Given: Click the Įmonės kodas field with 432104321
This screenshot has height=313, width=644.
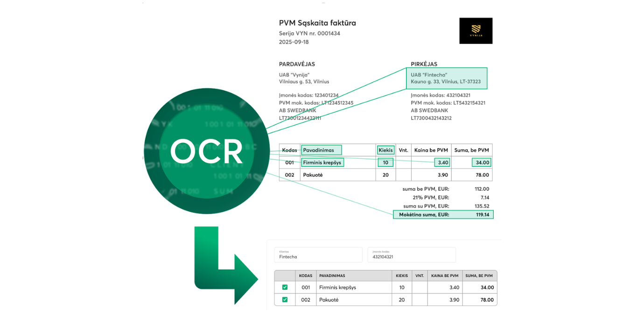Looking at the screenshot, I should point(411,255).
